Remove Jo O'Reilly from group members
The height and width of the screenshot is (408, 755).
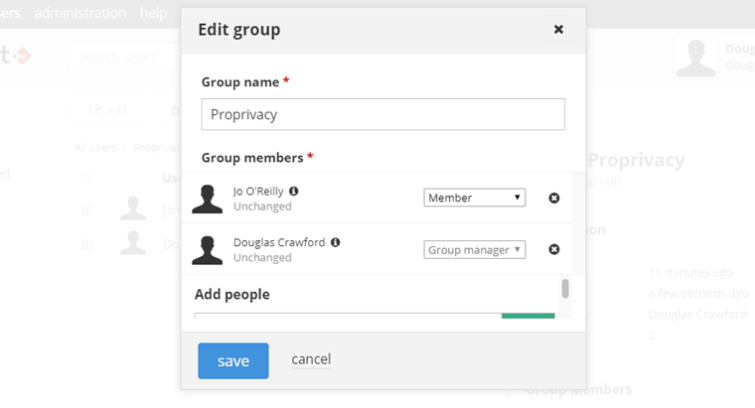[554, 198]
